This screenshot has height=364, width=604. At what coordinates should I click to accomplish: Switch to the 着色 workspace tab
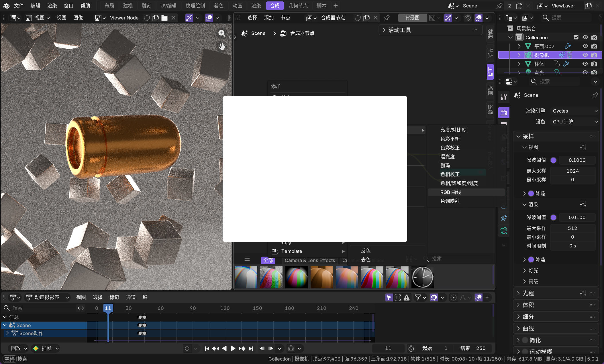coord(219,6)
